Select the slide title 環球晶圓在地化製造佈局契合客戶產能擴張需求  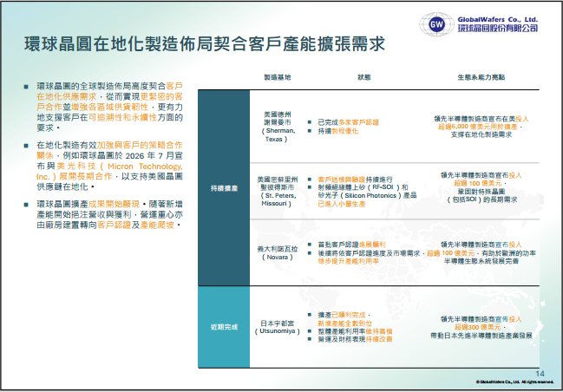205,44
